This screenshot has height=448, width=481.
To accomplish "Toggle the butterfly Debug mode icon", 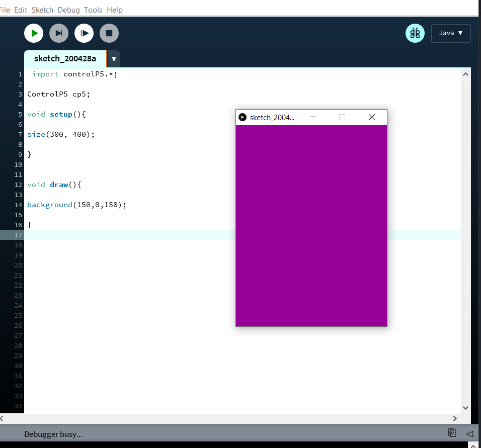I will [x=415, y=33].
